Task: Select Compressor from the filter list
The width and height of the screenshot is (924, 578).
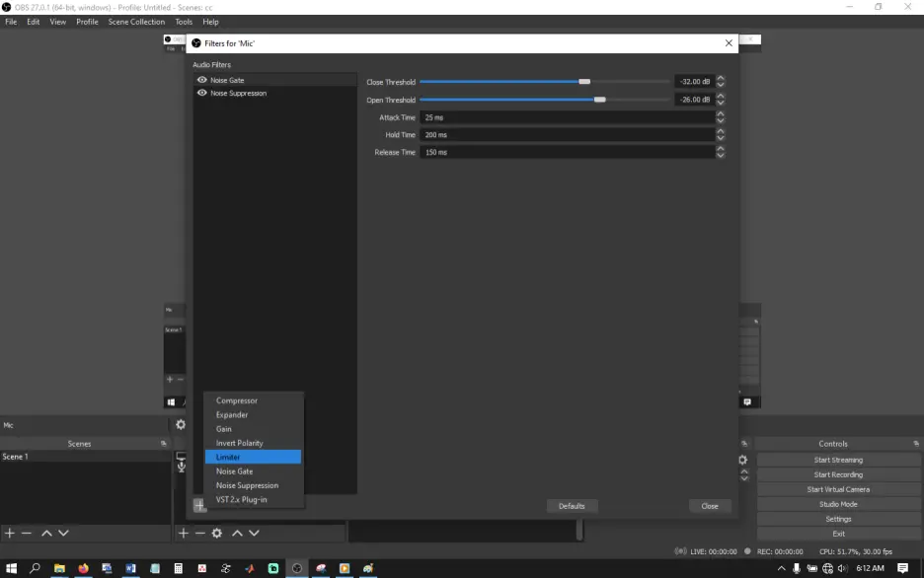Action: click(236, 400)
